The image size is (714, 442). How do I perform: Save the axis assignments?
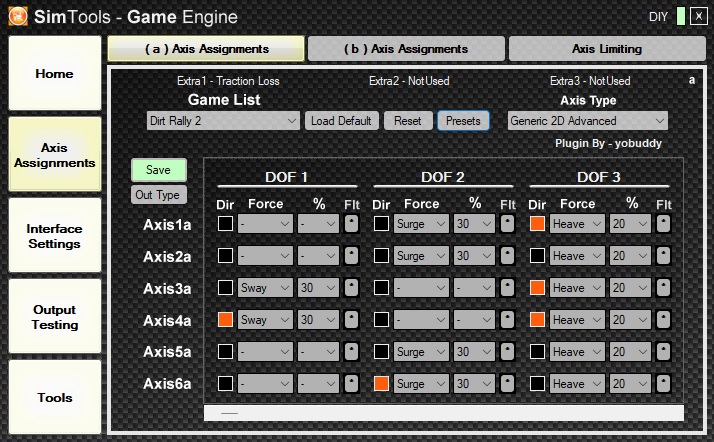[158, 170]
